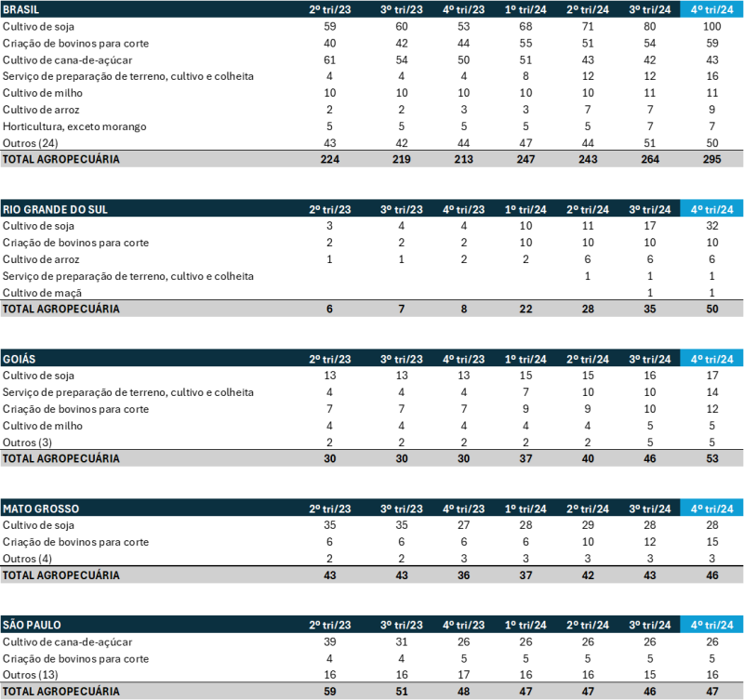Select TOTAL AGROPECUÁRIA label in São Paulo table

click(60, 692)
